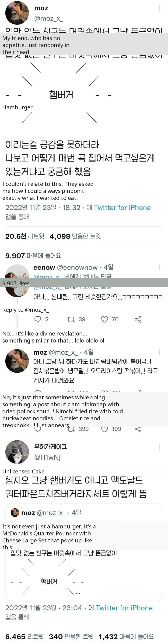The width and height of the screenshot is (168, 644).
Task: Like moz's reply showing 199 likes
Action: (104, 429)
